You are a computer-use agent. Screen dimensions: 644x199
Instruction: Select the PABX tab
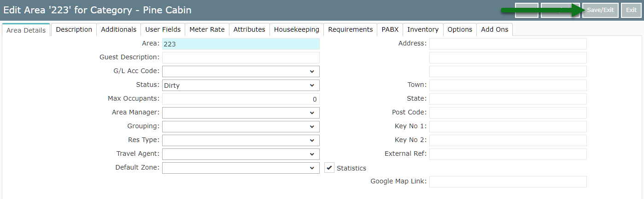tap(390, 29)
